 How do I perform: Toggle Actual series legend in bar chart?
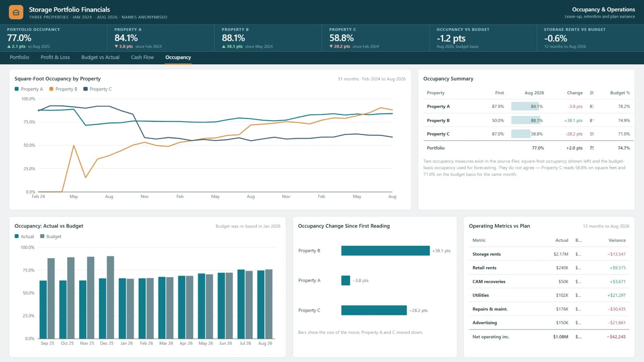pos(24,237)
